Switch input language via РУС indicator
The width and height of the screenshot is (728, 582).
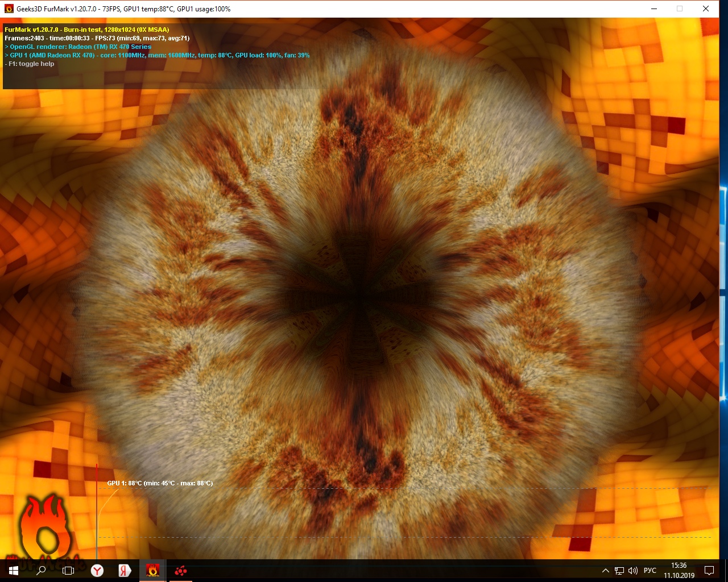point(650,571)
